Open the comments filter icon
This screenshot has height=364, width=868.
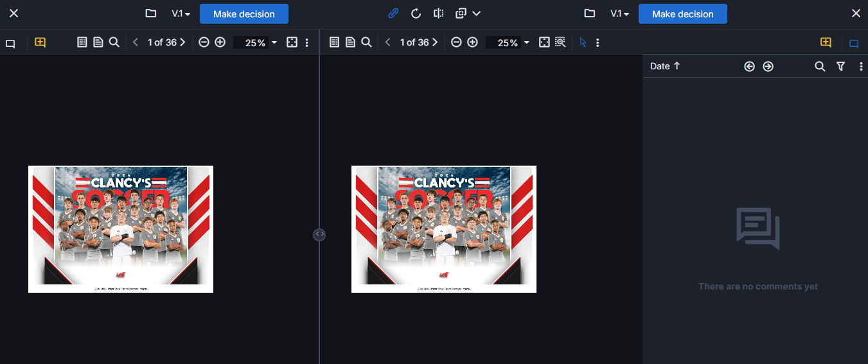(840, 66)
